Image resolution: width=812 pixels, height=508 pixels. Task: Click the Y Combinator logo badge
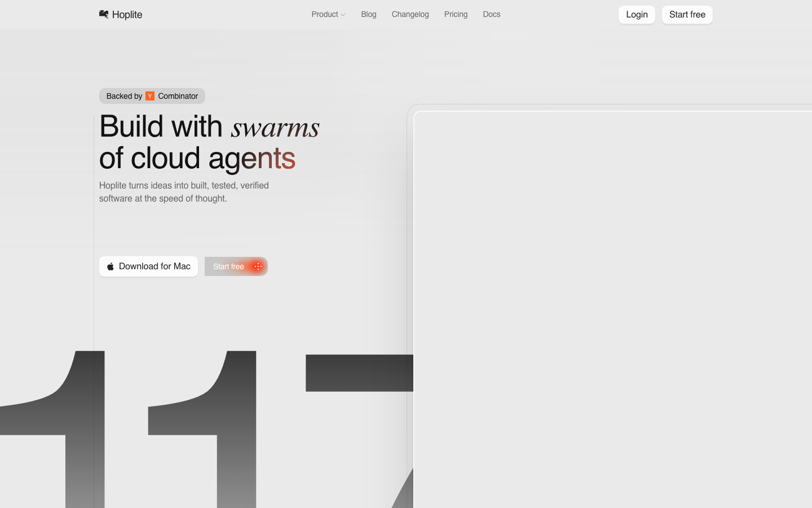pos(150,96)
